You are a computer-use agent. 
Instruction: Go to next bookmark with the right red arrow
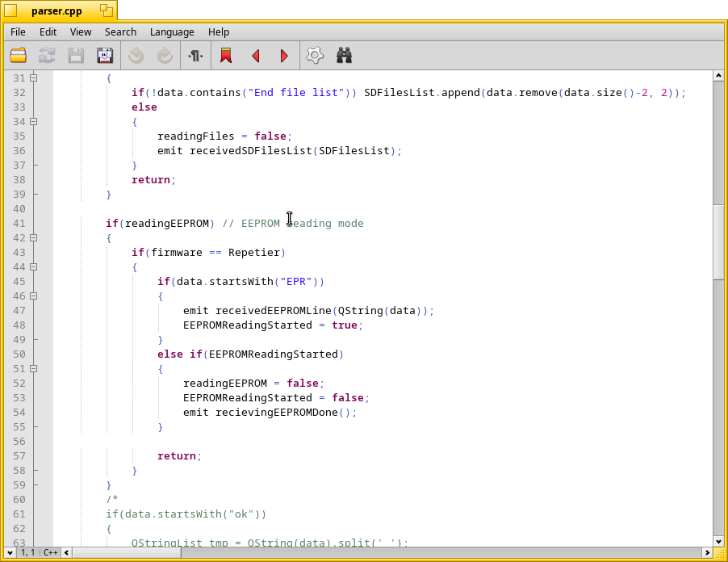coord(284,56)
